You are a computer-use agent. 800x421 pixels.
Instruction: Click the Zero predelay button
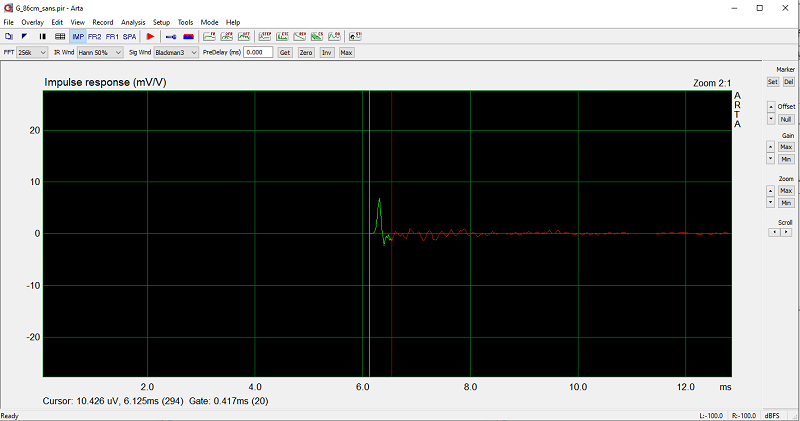pos(306,53)
